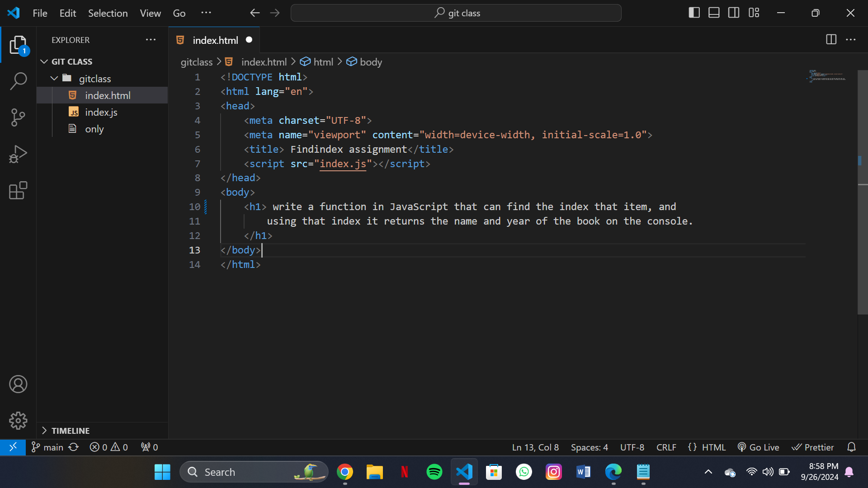The width and height of the screenshot is (868, 488).
Task: Toggle the Secondary Side Bar visibility
Action: coord(734,13)
